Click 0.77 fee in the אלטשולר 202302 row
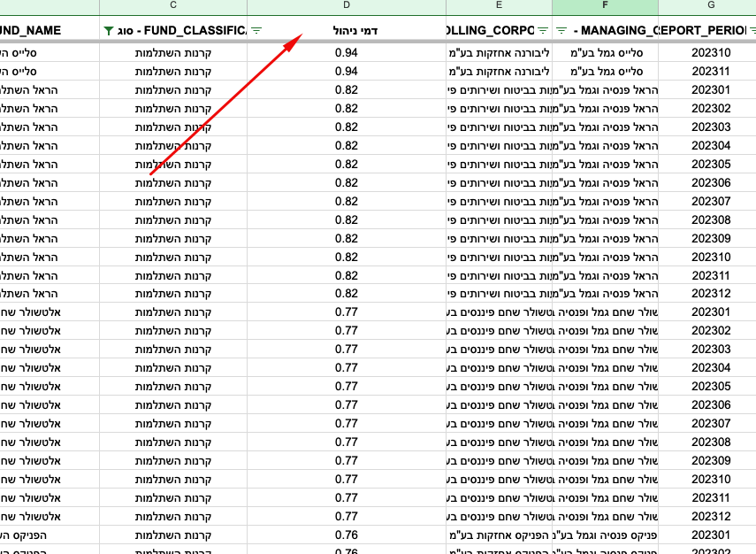Screen dimensions: 756x554 click(x=347, y=331)
